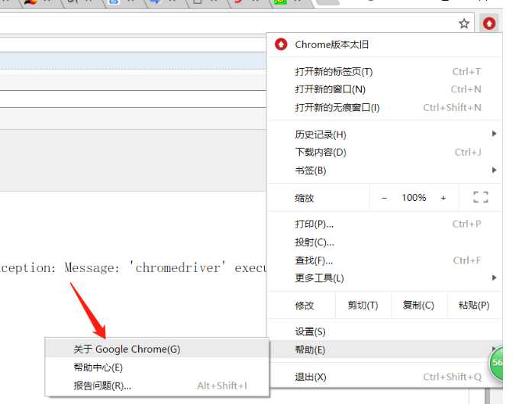
Task: Select 投射(C)...
Action: 385,242
